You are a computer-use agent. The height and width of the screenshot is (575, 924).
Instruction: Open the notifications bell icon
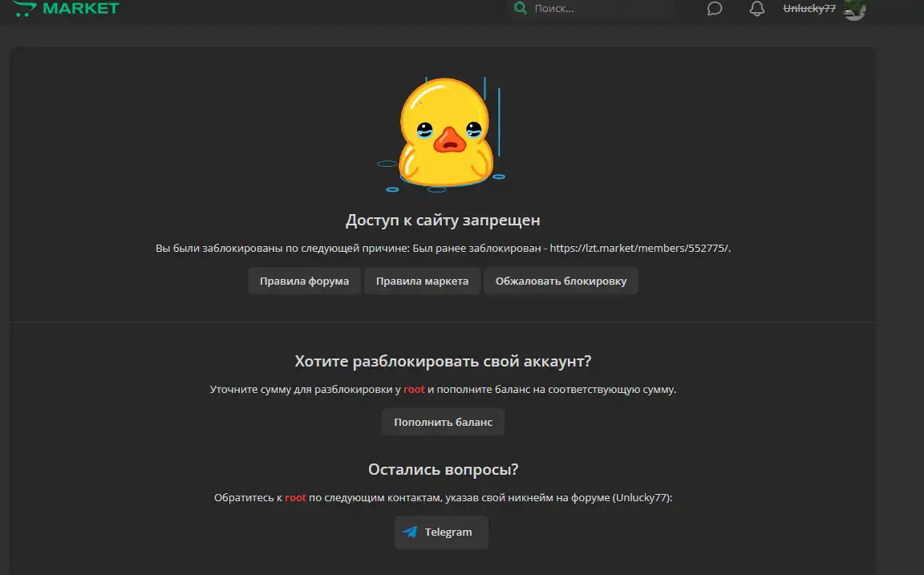756,8
